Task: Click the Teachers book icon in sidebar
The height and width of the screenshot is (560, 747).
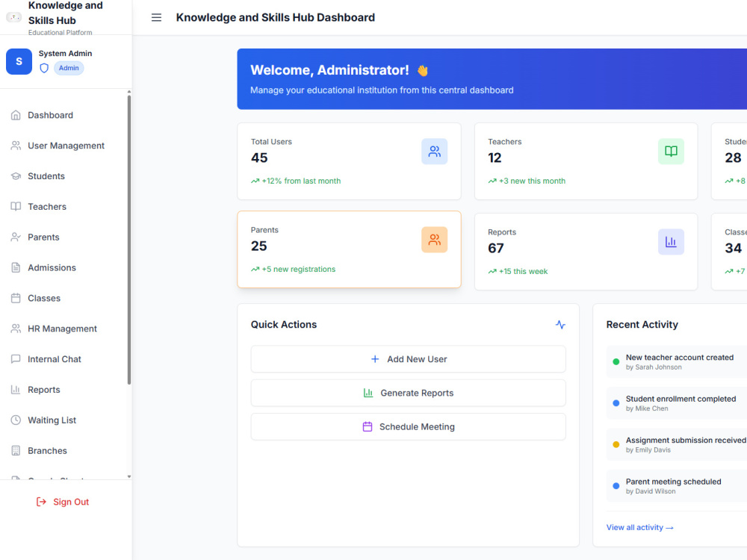Action: pos(16,207)
